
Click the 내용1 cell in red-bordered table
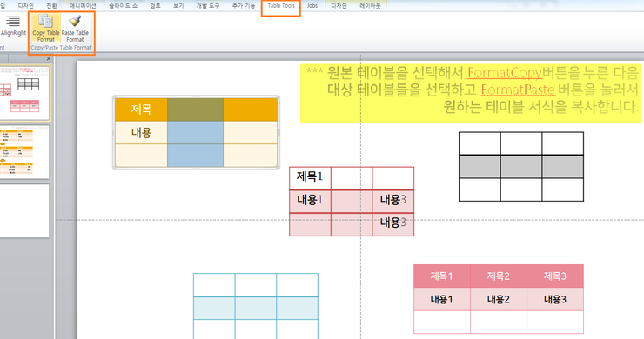pos(310,201)
